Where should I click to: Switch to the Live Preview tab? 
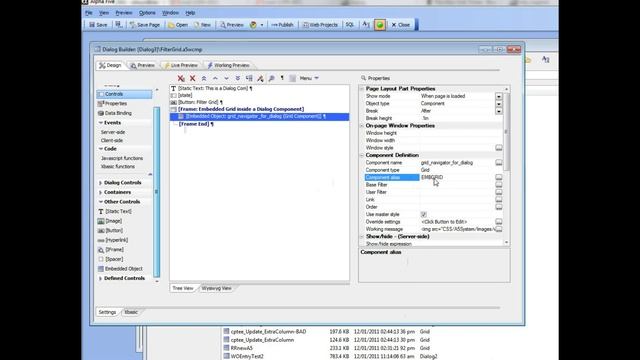(181, 65)
